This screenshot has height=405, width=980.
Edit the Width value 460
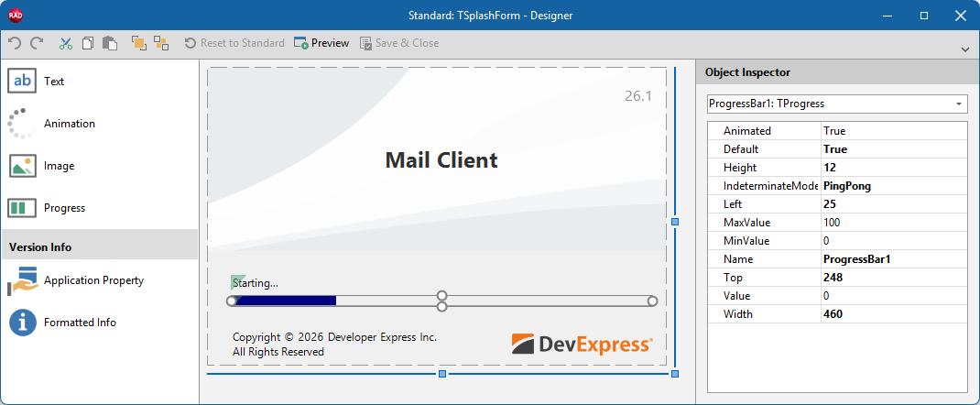[894, 313]
